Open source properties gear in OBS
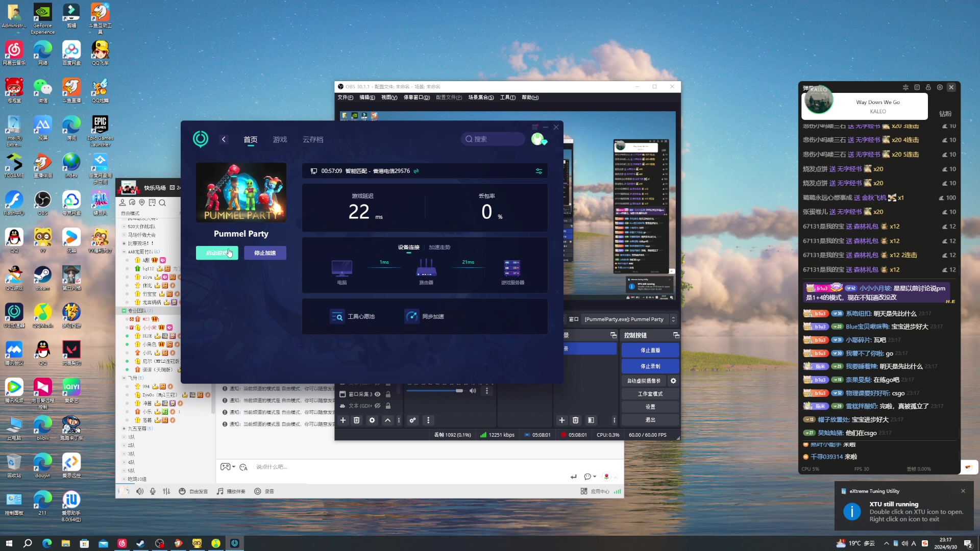 pos(372,420)
